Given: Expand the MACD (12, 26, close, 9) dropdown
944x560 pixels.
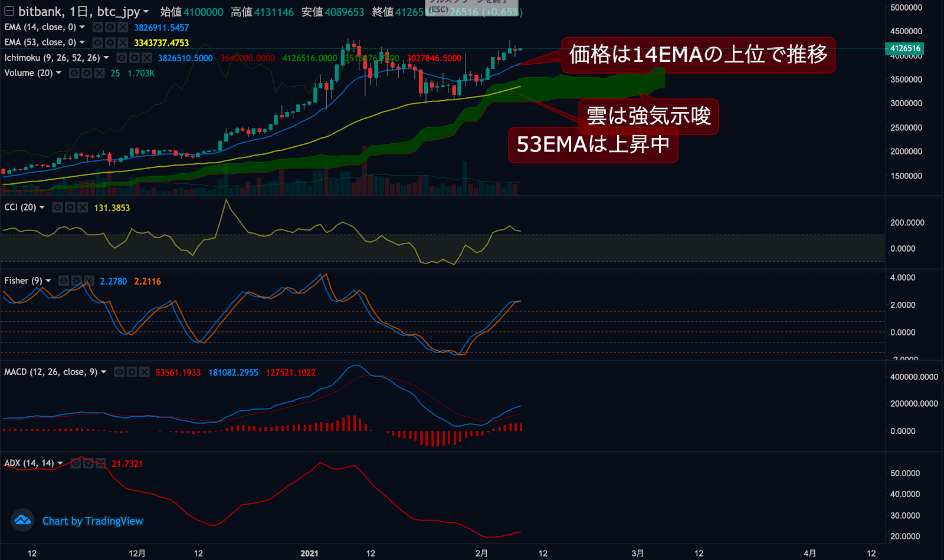Looking at the screenshot, I should click(104, 372).
